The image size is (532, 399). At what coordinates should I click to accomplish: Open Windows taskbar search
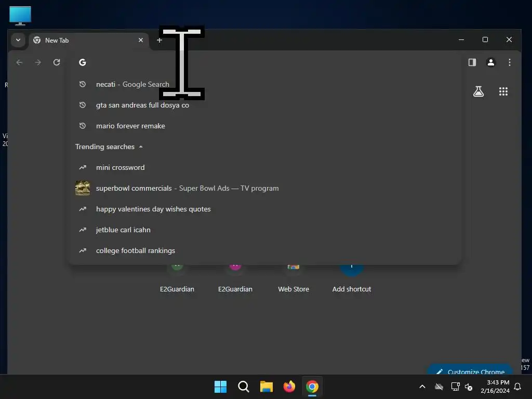tap(243, 387)
